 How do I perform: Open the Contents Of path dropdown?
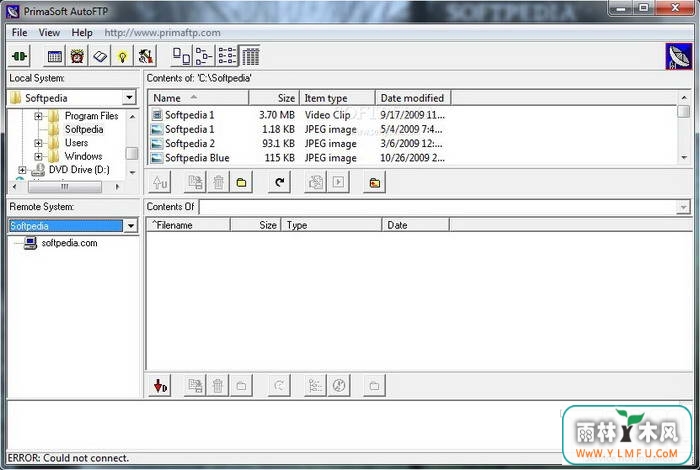pyautogui.click(x=683, y=207)
